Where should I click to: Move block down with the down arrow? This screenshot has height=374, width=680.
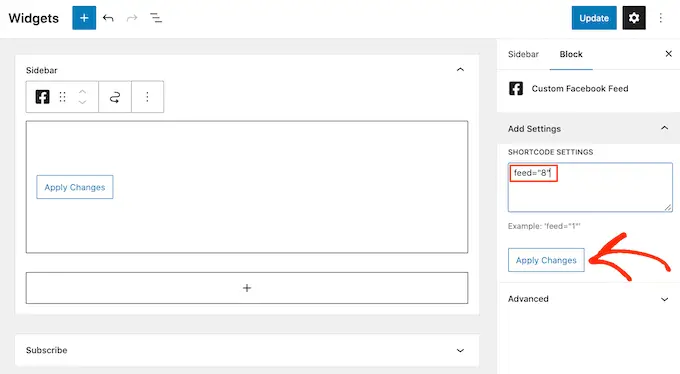pos(82,102)
